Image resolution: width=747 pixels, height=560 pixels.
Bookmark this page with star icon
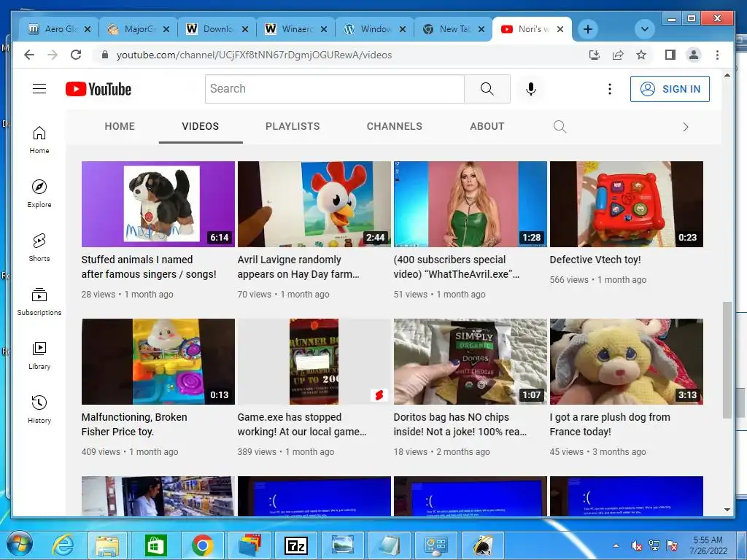click(641, 55)
